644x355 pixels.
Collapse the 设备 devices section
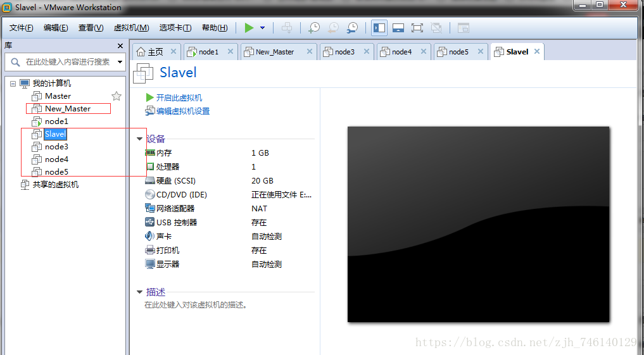(x=140, y=139)
